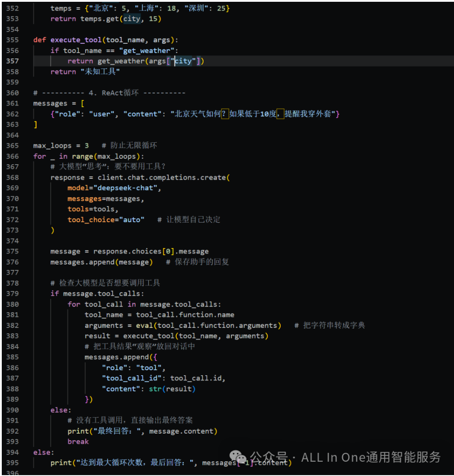Click the '把工具结果“观察”放回对话中' comment
The width and height of the screenshot is (454, 476).
[x=140, y=346]
